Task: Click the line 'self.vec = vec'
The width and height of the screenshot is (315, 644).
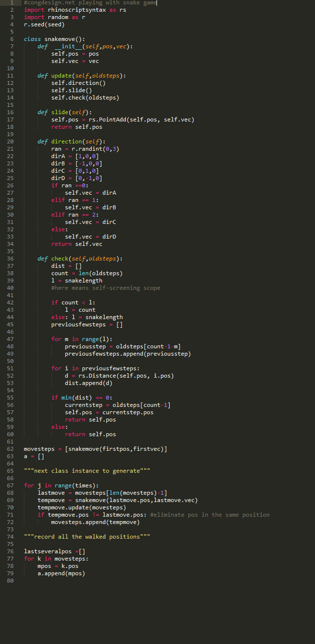Action: pos(75,61)
